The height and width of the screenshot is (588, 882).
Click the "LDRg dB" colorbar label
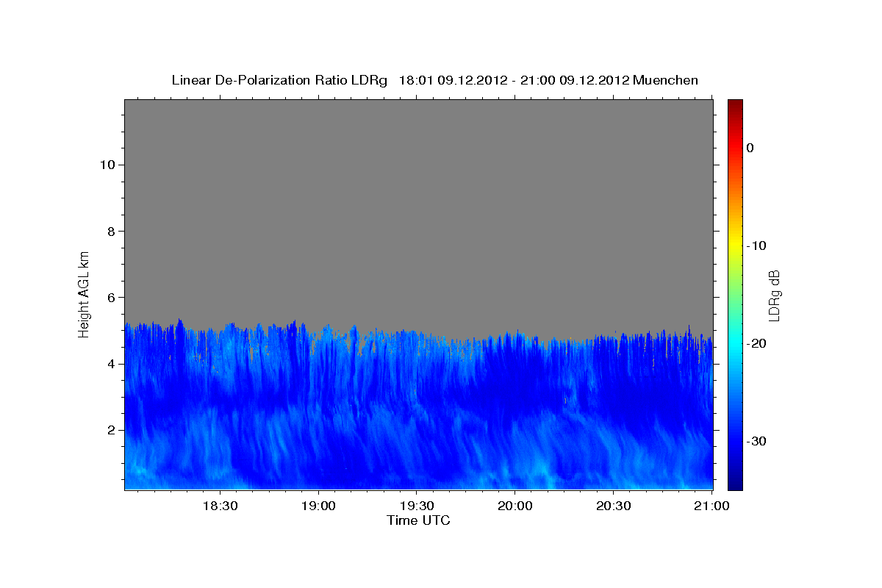coord(774,295)
